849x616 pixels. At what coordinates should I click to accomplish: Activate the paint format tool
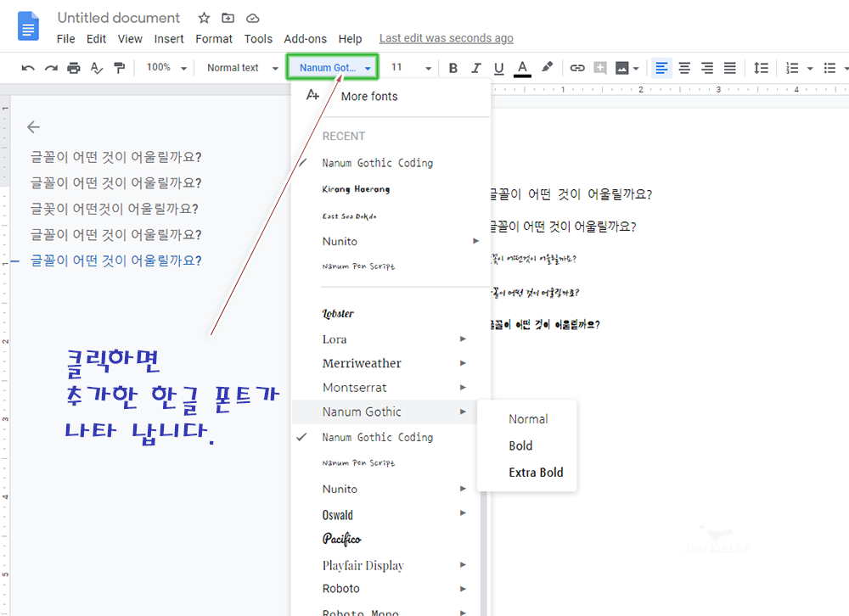click(119, 68)
